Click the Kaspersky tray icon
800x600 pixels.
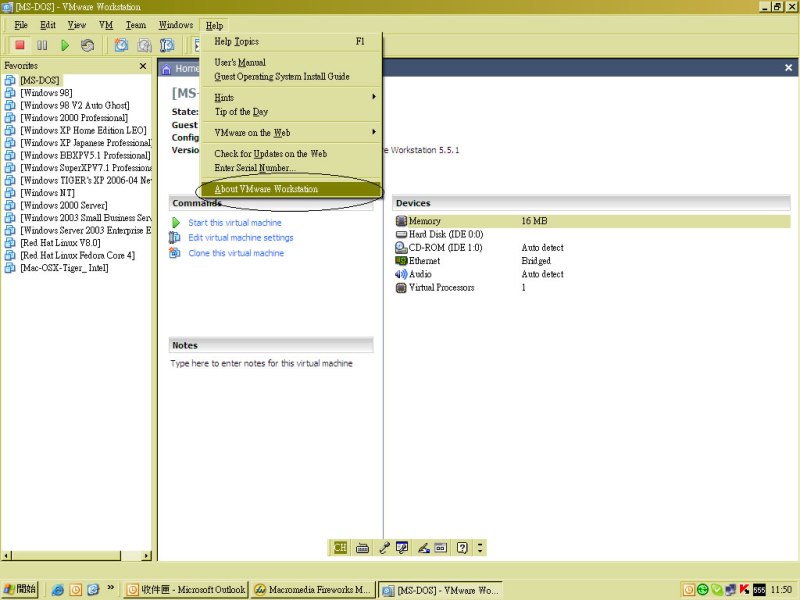(744, 590)
